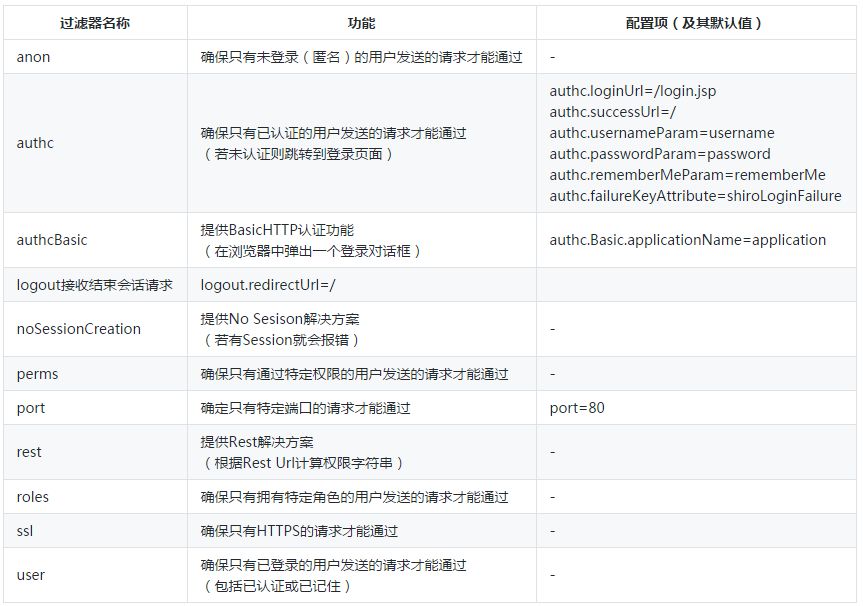Click anon description 确保只有未登录（匿名）的用户
Screen dimensions: 863x606
(x=362, y=57)
